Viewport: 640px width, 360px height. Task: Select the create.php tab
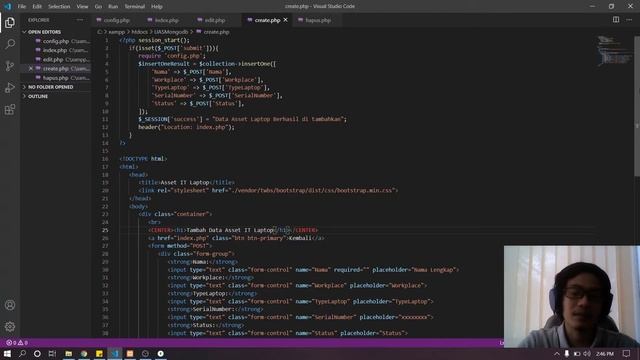pyautogui.click(x=267, y=20)
